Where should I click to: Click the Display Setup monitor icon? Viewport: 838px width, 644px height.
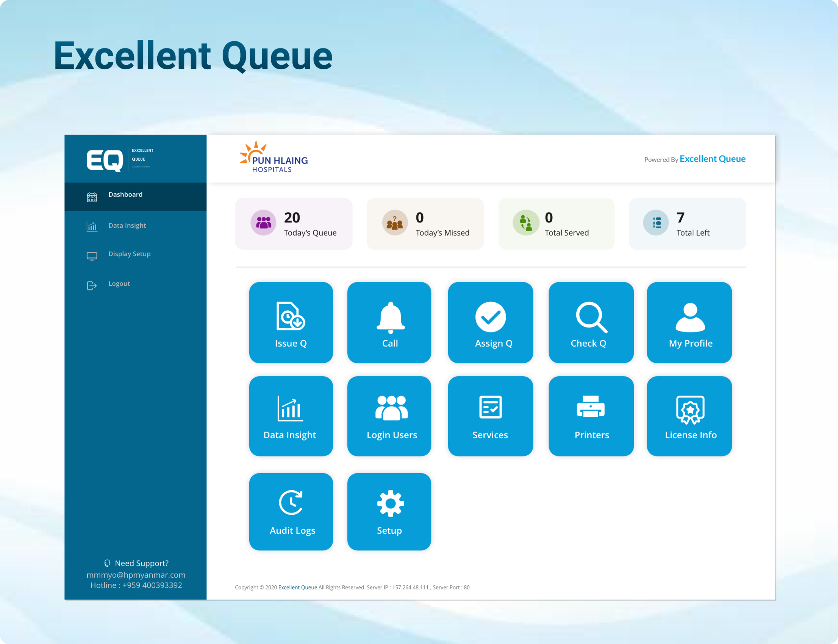coord(92,256)
